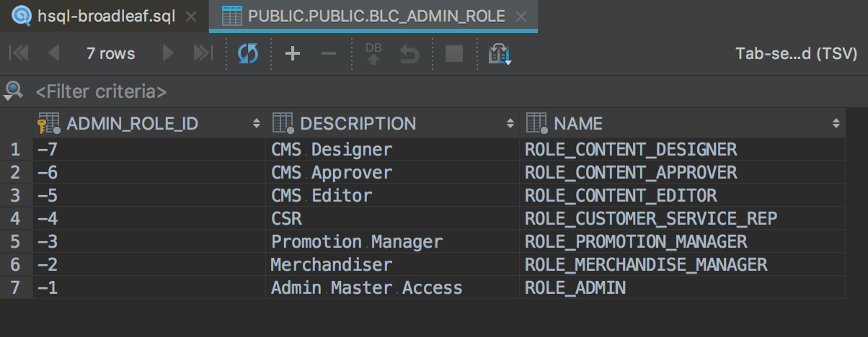Image resolution: width=868 pixels, height=337 pixels.
Task: Select row number 2 header
Action: tap(16, 173)
